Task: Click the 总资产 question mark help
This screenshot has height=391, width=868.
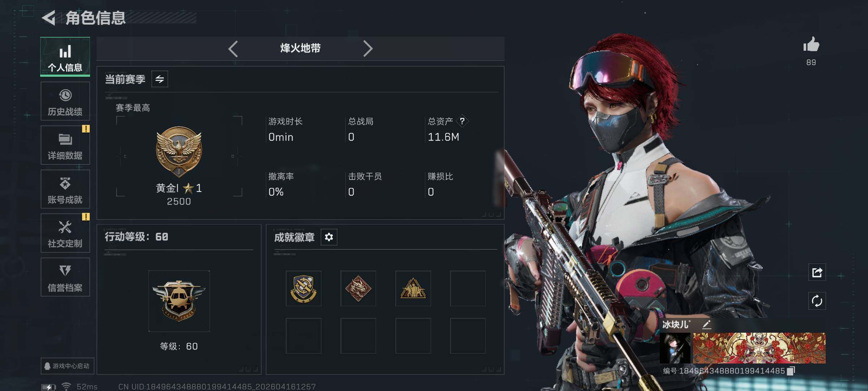Action: (x=462, y=121)
